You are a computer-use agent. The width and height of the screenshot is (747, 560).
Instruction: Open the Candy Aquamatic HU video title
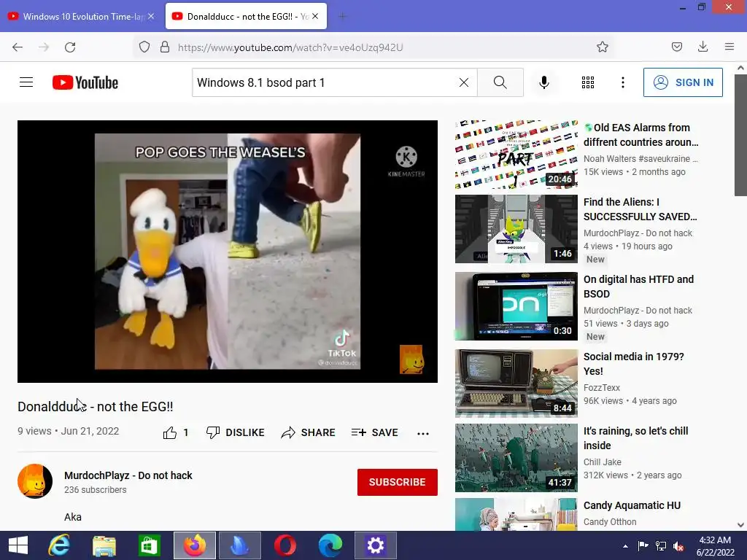(x=632, y=505)
